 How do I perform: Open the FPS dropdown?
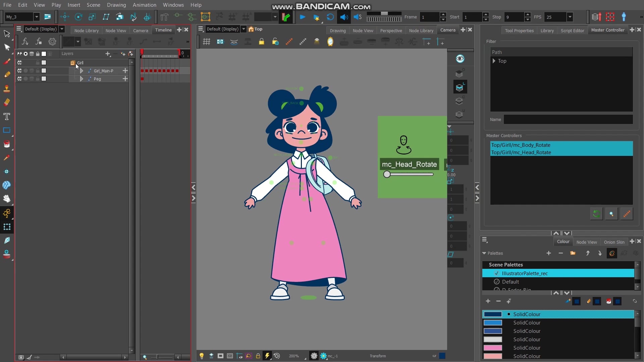pos(570,17)
